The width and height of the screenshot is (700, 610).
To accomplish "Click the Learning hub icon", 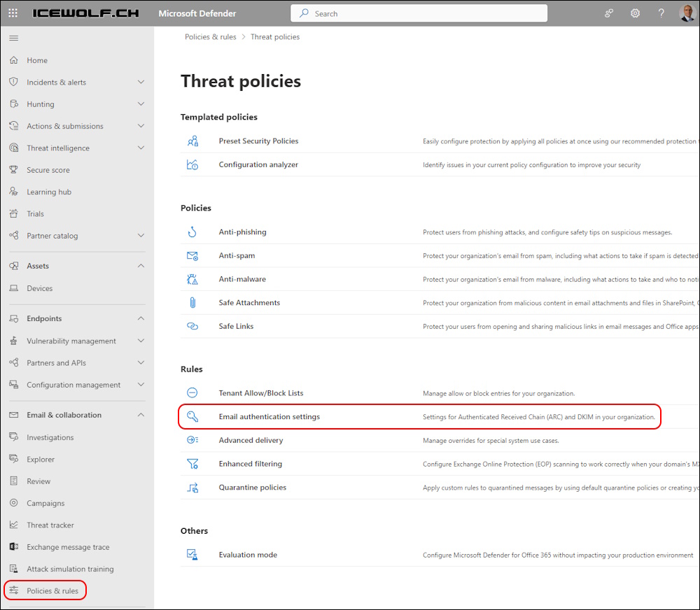I will click(14, 192).
